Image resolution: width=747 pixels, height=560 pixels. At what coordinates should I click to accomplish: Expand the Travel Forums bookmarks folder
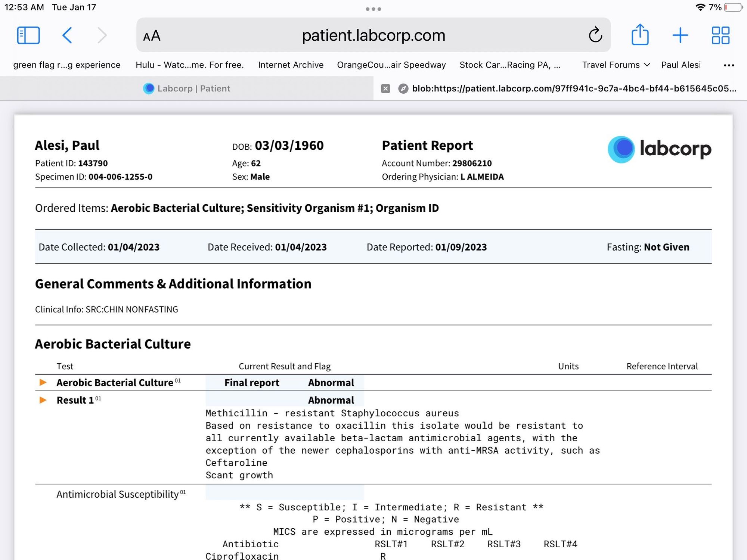pos(616,65)
